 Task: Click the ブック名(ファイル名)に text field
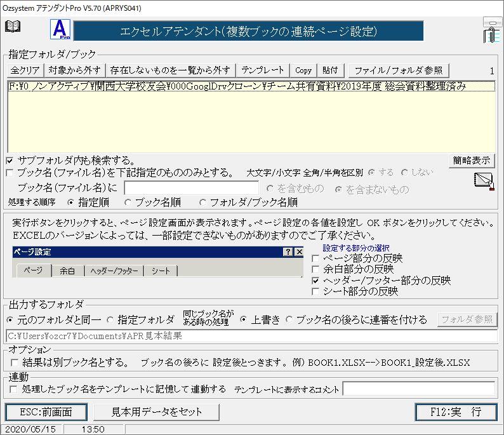(191, 188)
